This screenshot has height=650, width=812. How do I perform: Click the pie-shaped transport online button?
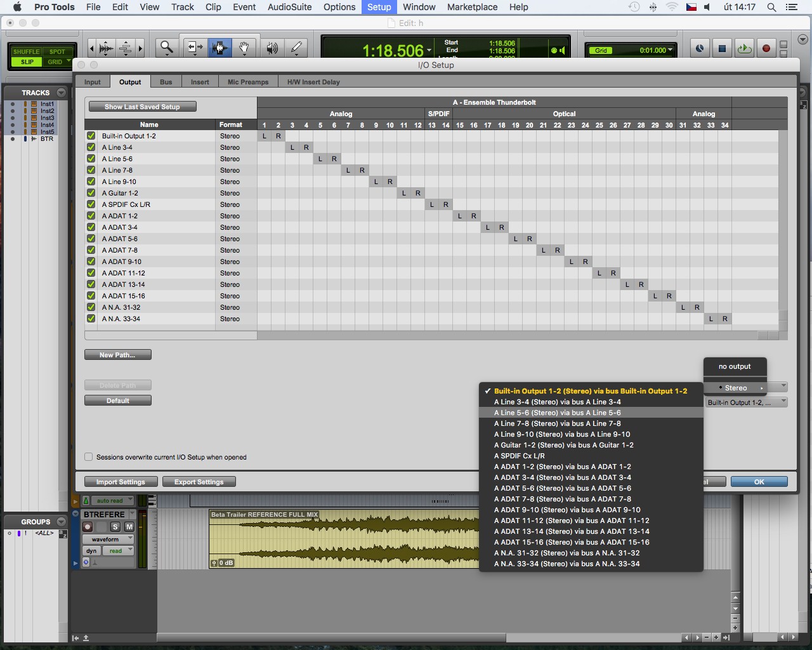click(700, 48)
